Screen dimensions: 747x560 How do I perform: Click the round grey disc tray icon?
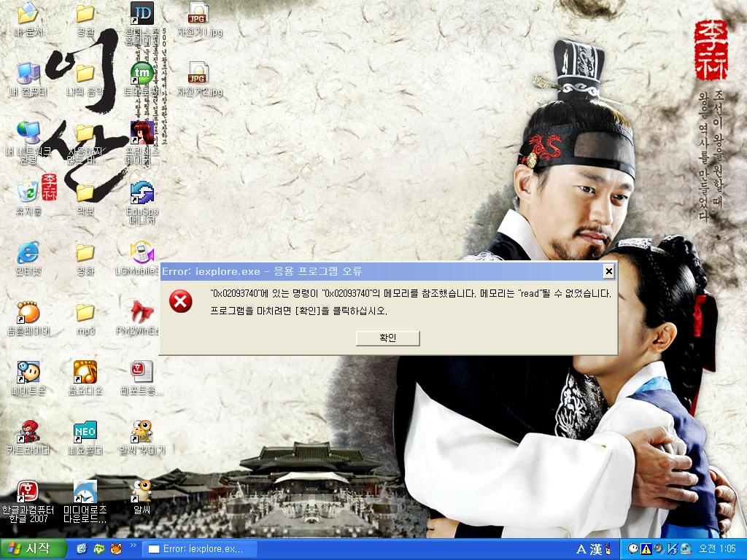coord(659,549)
